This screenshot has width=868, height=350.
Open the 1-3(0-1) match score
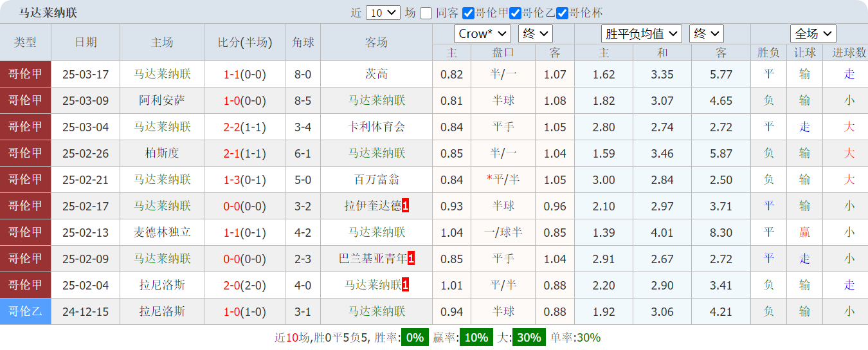point(244,180)
